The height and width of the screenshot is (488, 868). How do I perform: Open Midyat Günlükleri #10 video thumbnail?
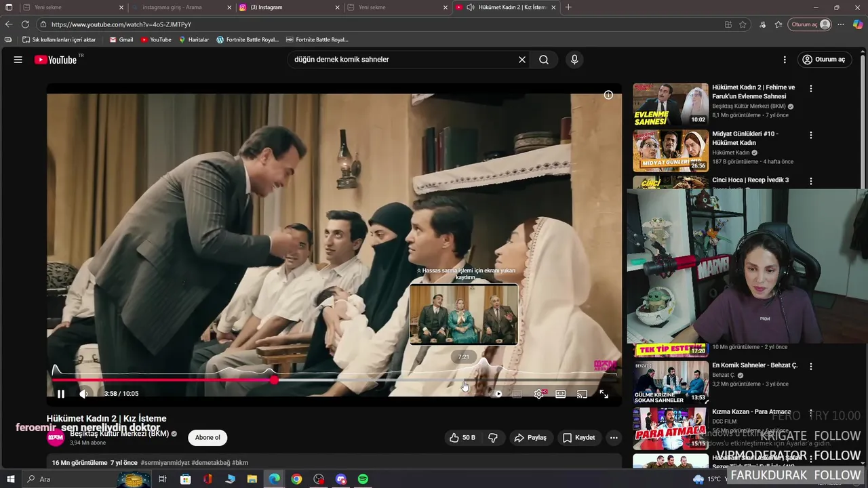coord(671,150)
